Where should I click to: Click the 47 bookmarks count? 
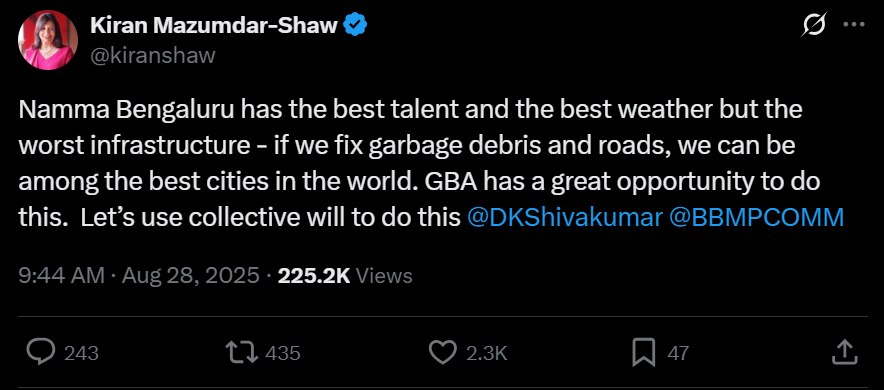coord(678,353)
